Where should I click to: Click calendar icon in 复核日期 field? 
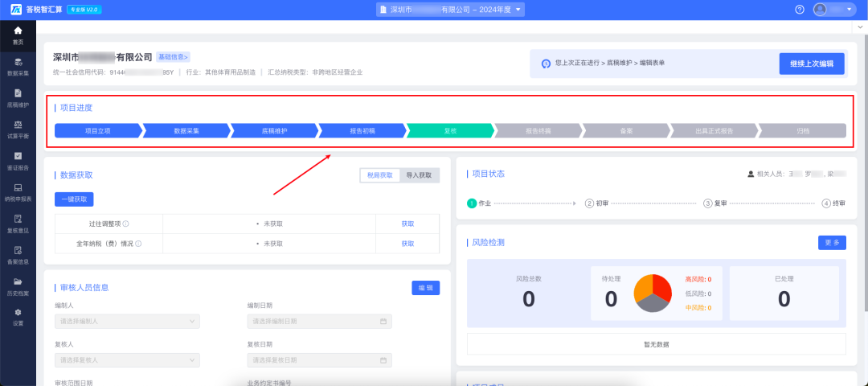(x=383, y=360)
